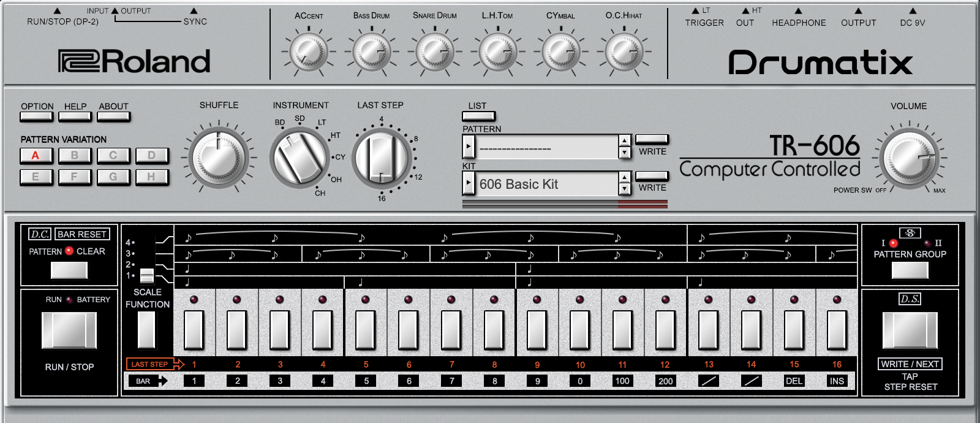Select pattern variation A
Image resolution: width=980 pixels, height=423 pixels.
click(36, 156)
